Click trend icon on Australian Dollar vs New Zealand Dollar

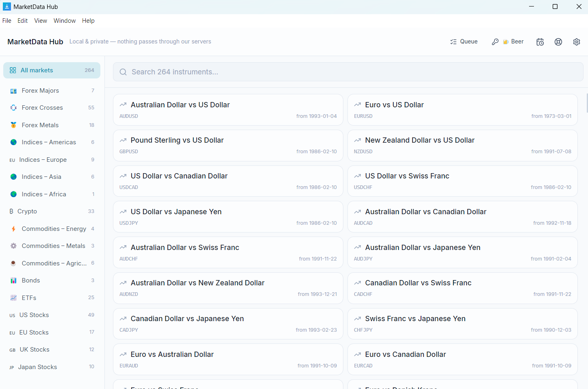click(x=123, y=283)
